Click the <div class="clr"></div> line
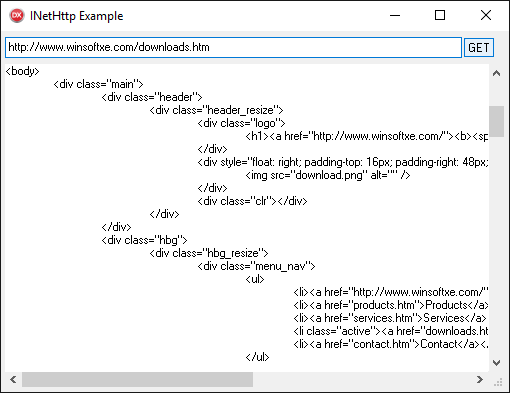 coord(252,201)
